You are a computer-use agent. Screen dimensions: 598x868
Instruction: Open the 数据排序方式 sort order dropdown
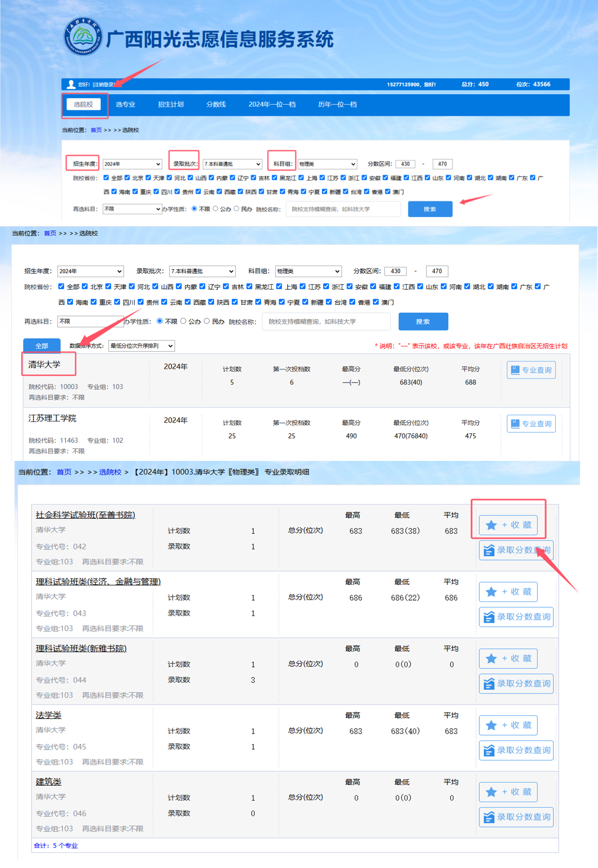[x=142, y=346]
